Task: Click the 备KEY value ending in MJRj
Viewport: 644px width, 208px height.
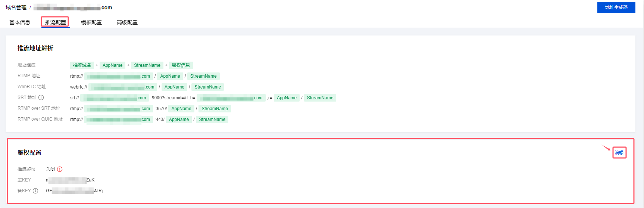Action: [x=74, y=191]
